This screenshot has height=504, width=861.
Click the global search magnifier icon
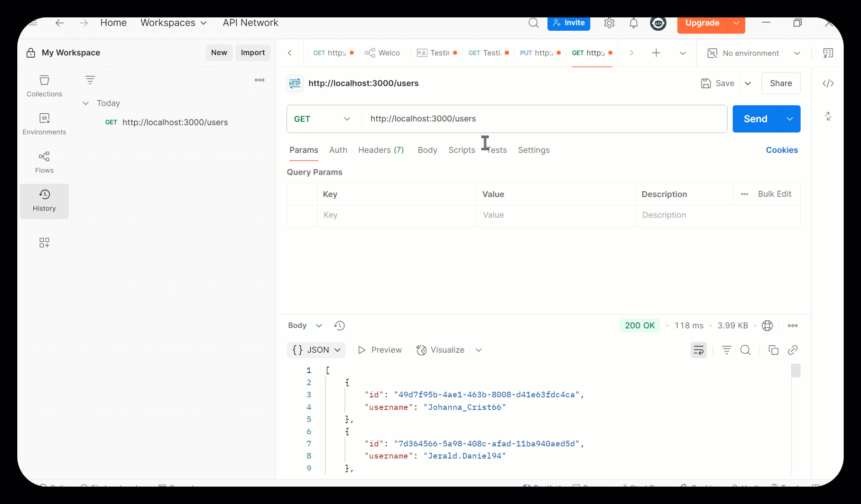[533, 23]
